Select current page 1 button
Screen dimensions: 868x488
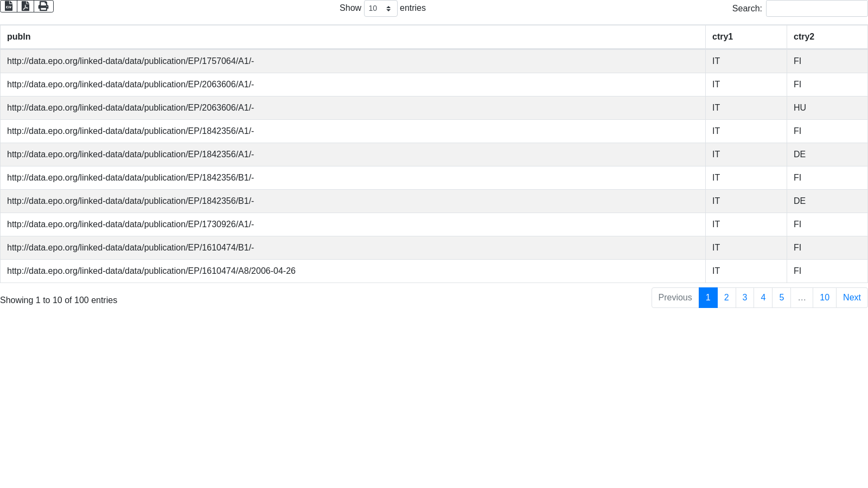(x=708, y=298)
